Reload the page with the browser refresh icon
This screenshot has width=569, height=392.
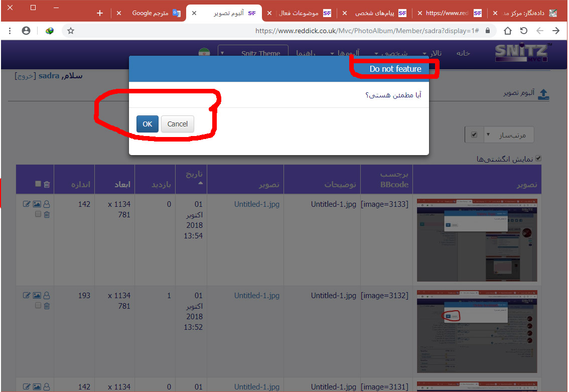click(523, 31)
